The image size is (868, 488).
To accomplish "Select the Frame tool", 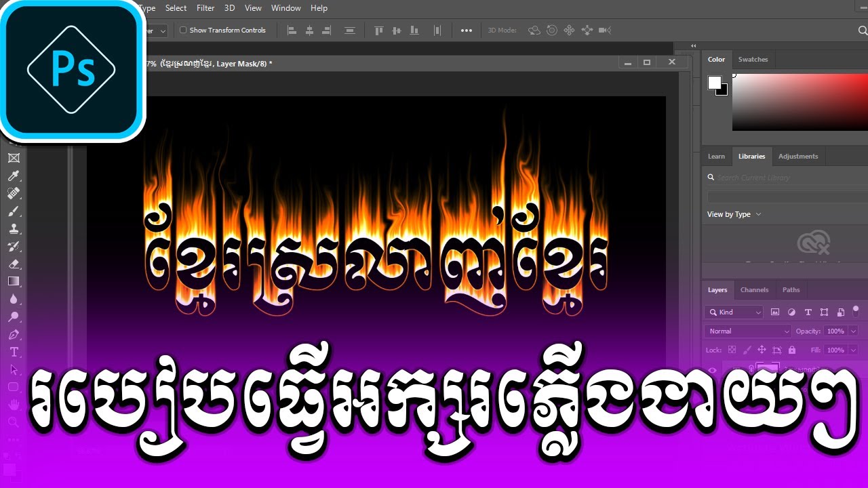I will pos(14,158).
